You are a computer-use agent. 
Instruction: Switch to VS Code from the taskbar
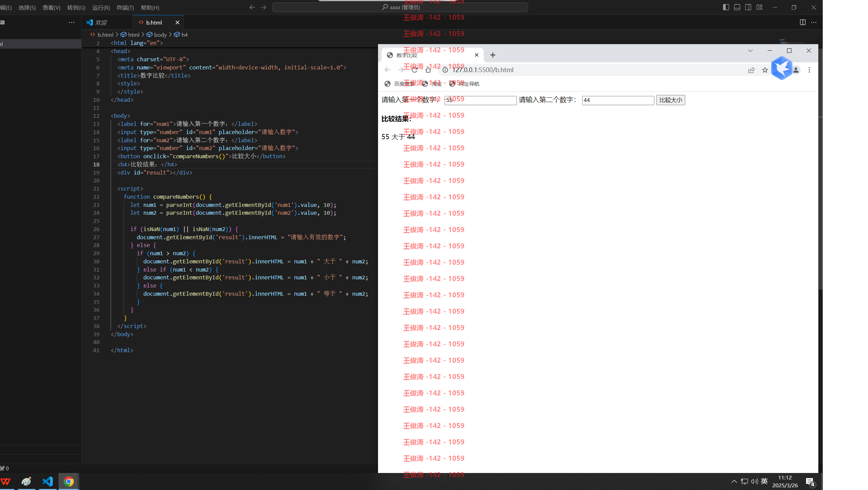48,481
